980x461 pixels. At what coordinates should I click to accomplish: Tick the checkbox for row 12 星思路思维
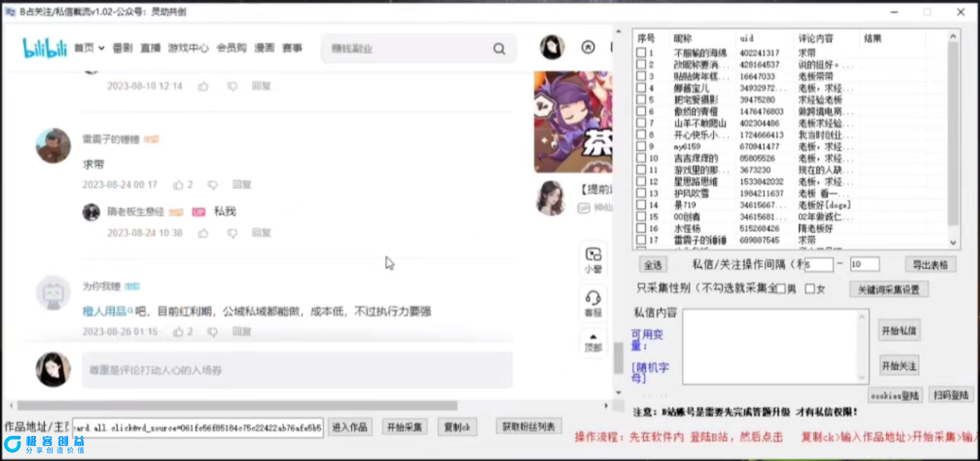(x=641, y=181)
